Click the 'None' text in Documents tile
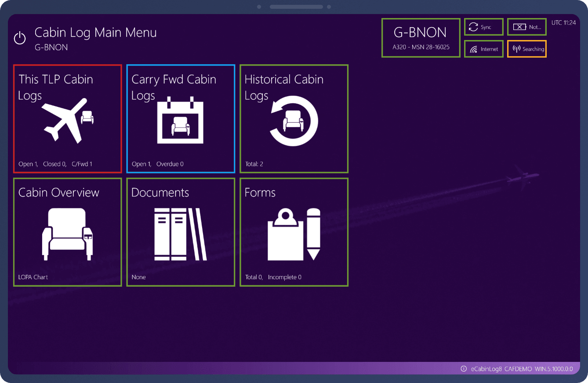 point(138,277)
